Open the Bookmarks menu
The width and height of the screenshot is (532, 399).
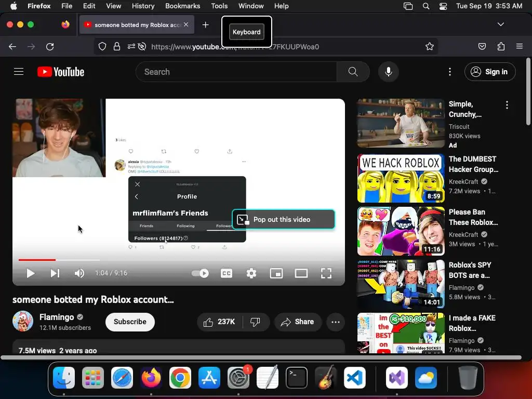point(182,6)
